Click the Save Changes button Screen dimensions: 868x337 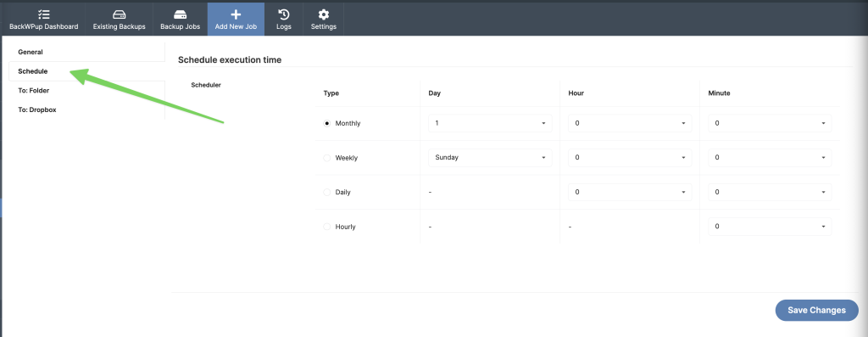click(816, 311)
